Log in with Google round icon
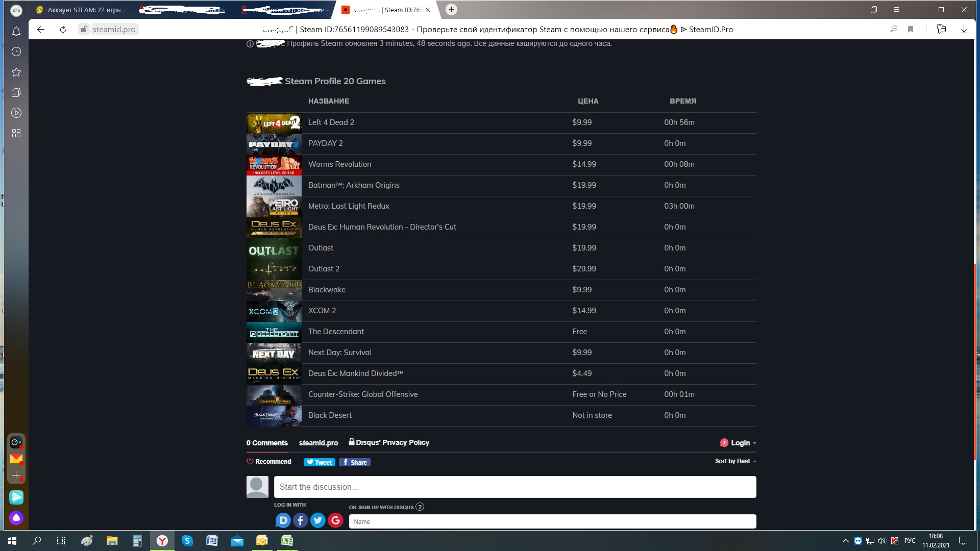980x551 pixels. 335,520
